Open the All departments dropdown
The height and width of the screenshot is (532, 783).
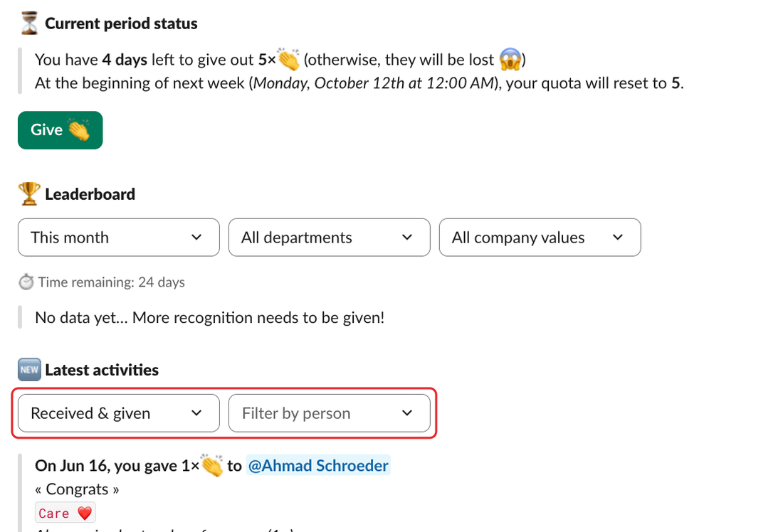pyautogui.click(x=330, y=238)
